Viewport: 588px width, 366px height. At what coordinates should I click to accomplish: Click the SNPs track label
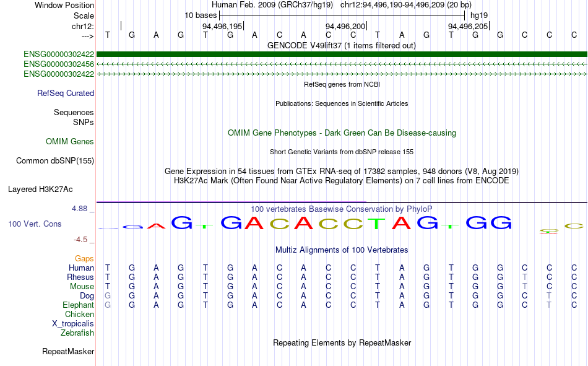tap(84, 123)
